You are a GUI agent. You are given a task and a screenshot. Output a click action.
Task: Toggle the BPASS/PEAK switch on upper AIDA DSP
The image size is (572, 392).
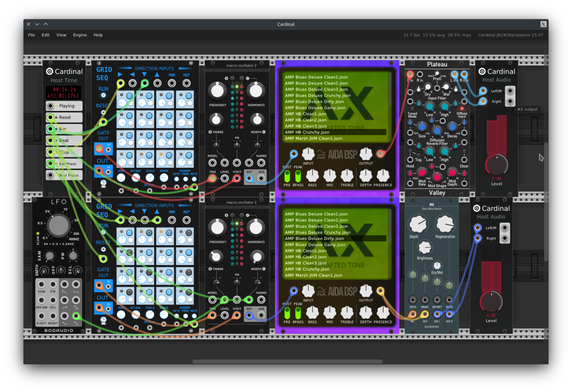tap(298, 176)
